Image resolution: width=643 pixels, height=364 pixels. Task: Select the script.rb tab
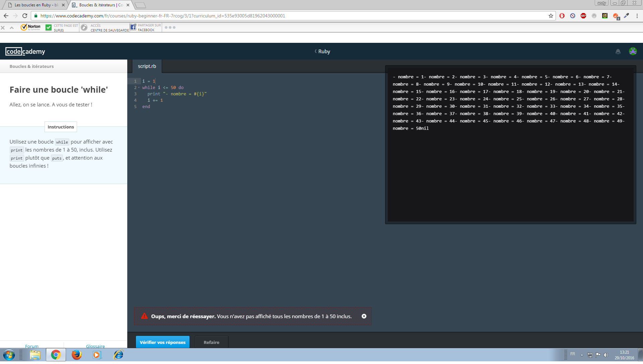pos(147,66)
